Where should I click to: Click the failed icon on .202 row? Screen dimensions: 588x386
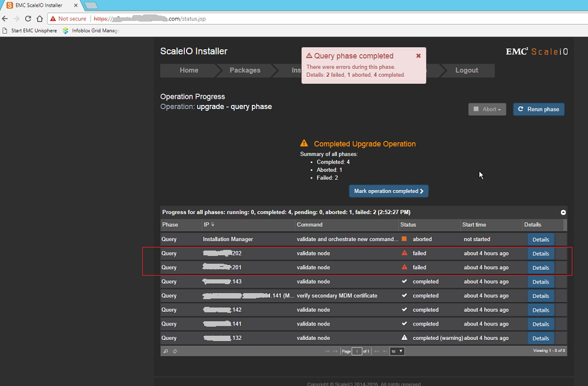404,253
